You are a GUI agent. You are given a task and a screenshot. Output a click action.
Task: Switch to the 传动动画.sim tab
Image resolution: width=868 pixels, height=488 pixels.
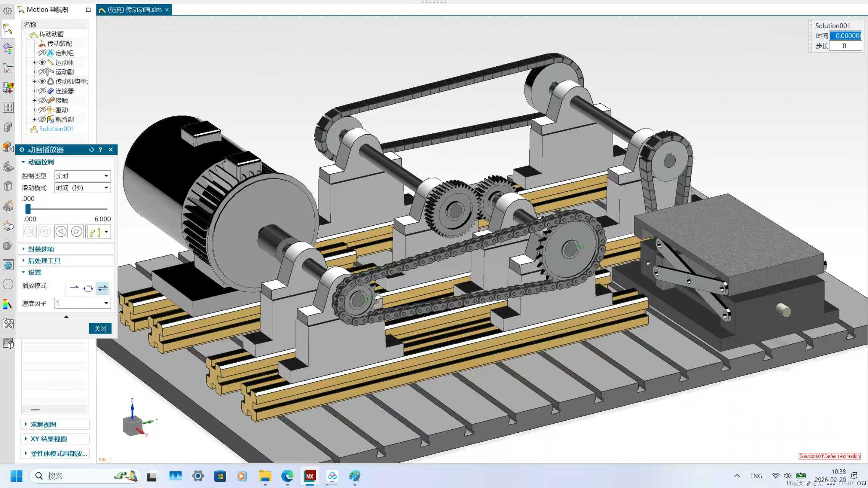coord(134,10)
